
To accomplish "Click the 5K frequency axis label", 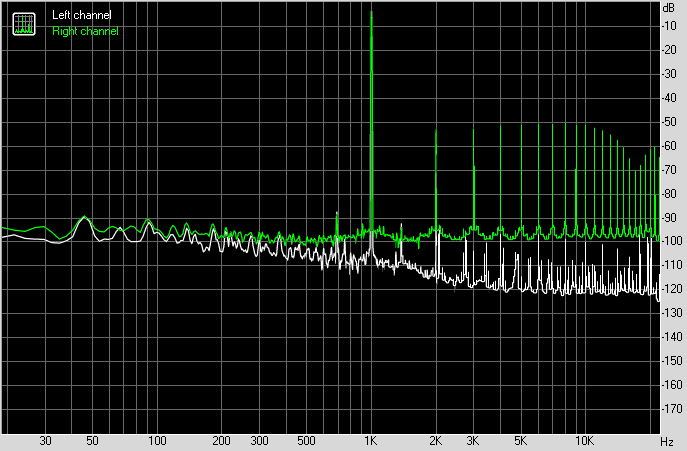I will click(x=521, y=440).
